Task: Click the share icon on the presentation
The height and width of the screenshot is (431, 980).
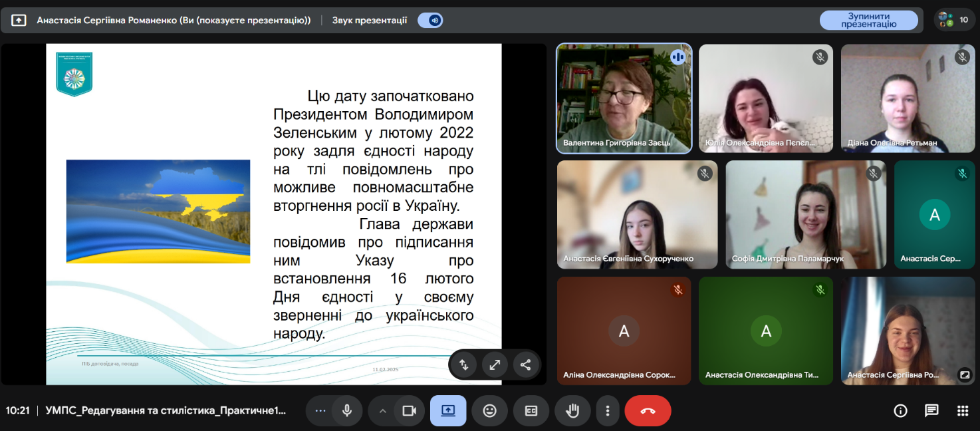Action: [525, 364]
